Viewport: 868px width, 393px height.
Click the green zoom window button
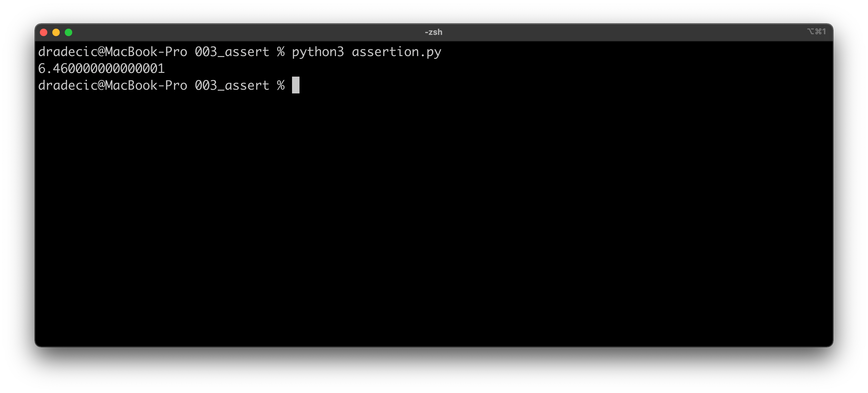[68, 32]
